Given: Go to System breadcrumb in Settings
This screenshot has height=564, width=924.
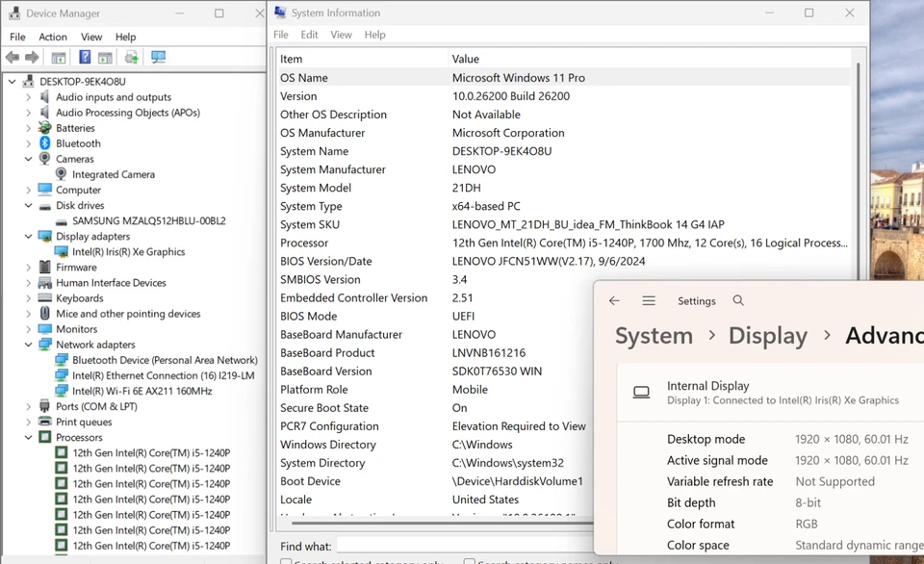Looking at the screenshot, I should coord(654,335).
